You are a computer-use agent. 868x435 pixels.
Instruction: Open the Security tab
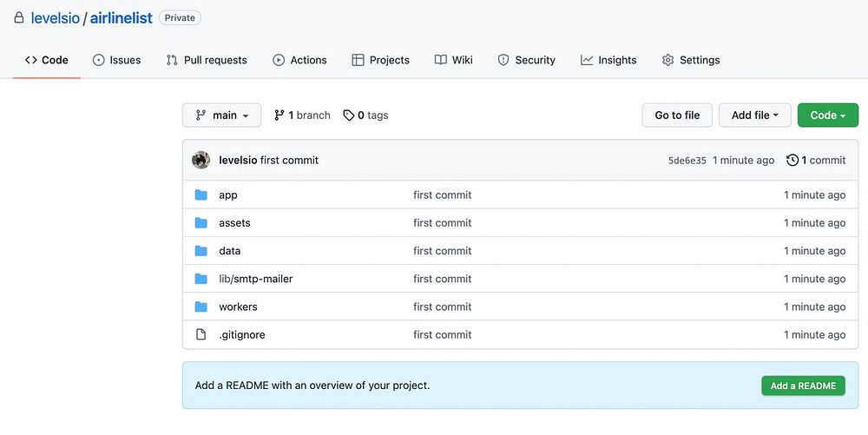pyautogui.click(x=527, y=60)
